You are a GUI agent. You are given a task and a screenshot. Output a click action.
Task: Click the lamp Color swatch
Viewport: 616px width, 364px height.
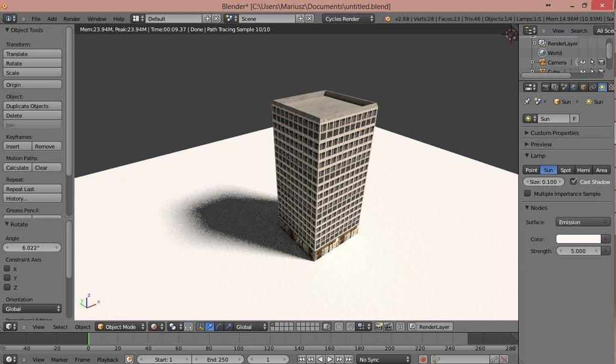point(578,239)
